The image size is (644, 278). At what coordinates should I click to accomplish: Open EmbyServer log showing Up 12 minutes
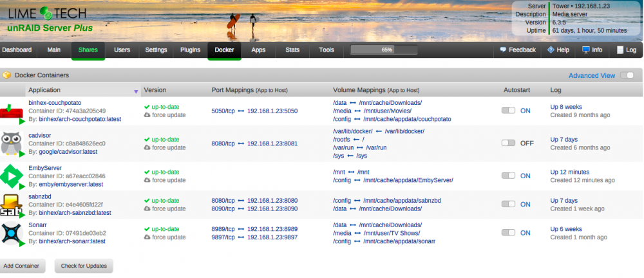point(570,172)
